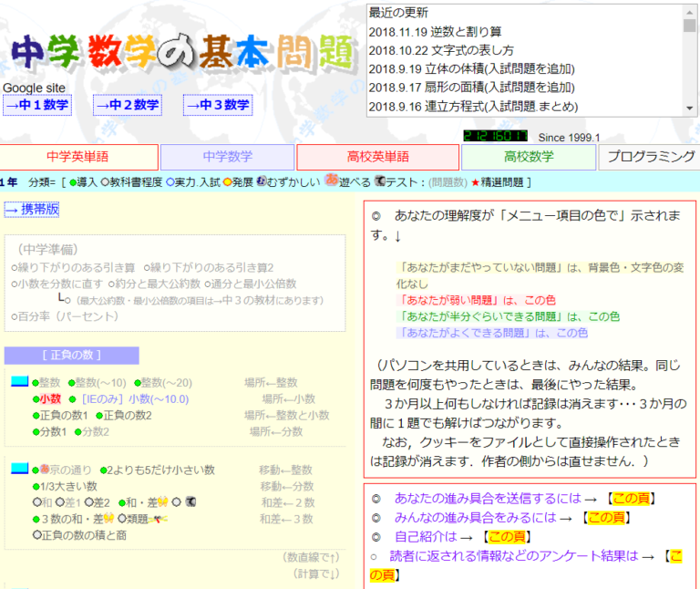
Task: Click the 最近の更新 scrollbar thumb
Action: click(690, 26)
